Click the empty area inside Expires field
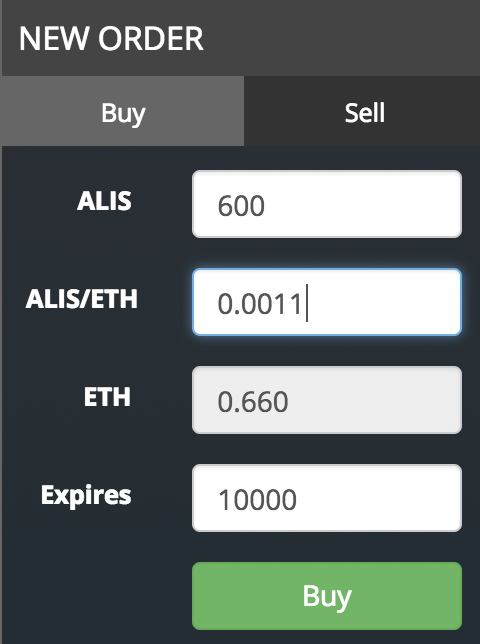Screen dimensions: 480x644 tap(378, 498)
